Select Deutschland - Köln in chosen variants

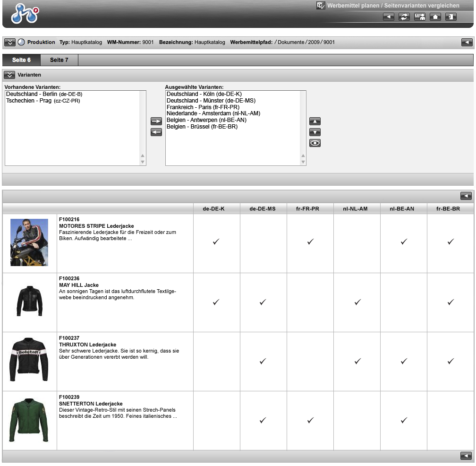click(x=204, y=94)
